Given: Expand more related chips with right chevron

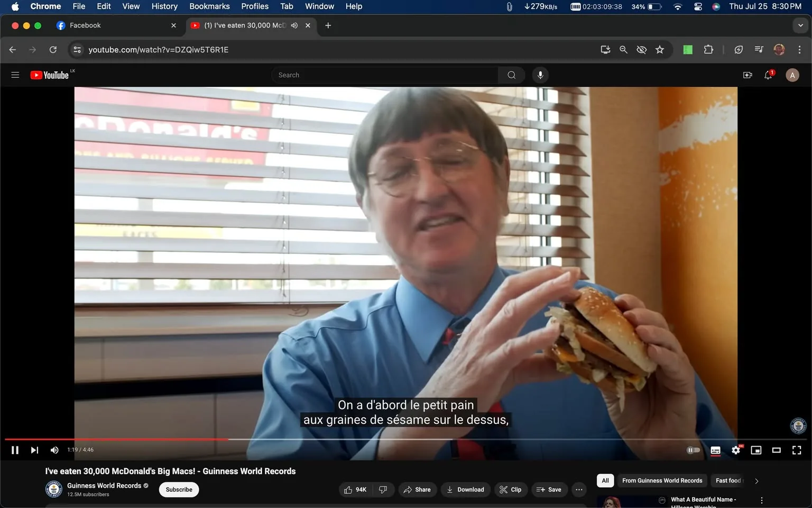Looking at the screenshot, I should [x=756, y=480].
